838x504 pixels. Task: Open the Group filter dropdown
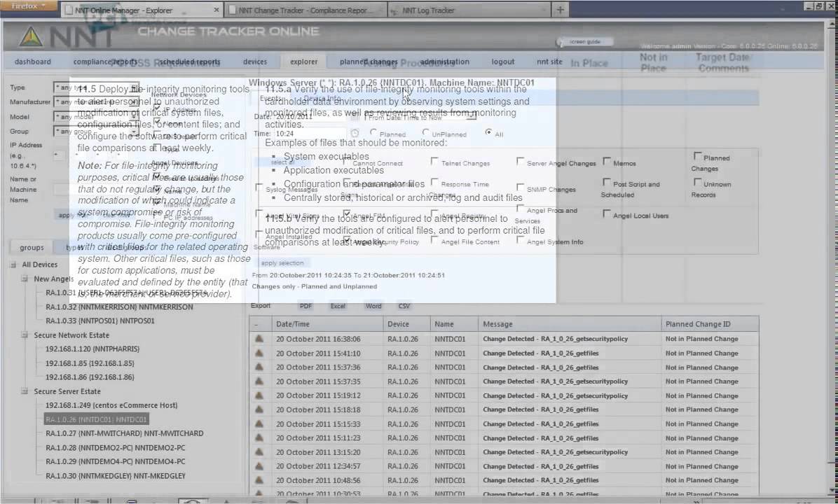96,131
